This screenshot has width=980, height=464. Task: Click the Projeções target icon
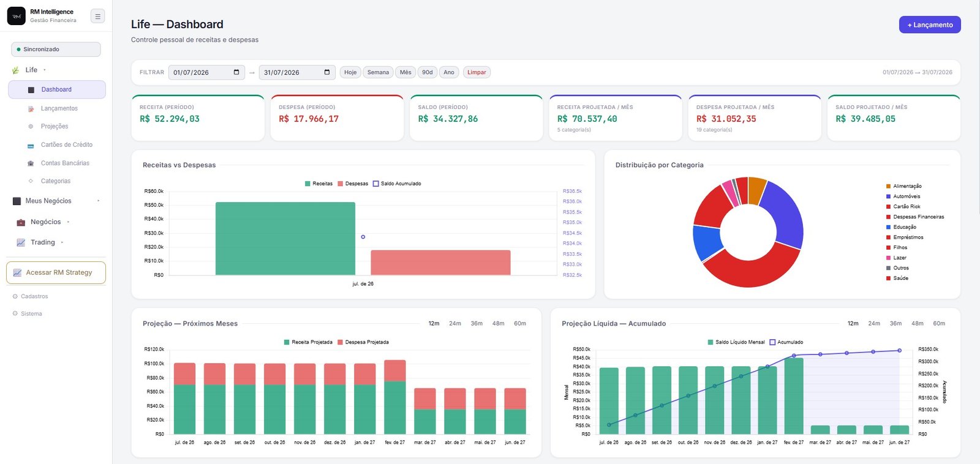pyautogui.click(x=31, y=127)
